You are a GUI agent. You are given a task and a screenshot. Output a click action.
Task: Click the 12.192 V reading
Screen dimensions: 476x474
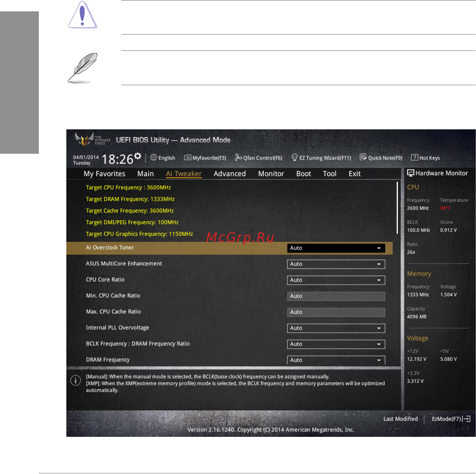(416, 359)
